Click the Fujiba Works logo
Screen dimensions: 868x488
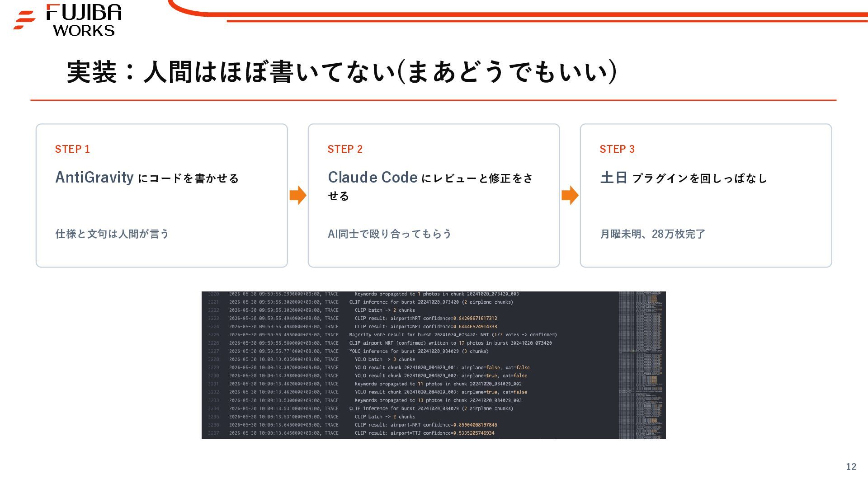[x=67, y=20]
